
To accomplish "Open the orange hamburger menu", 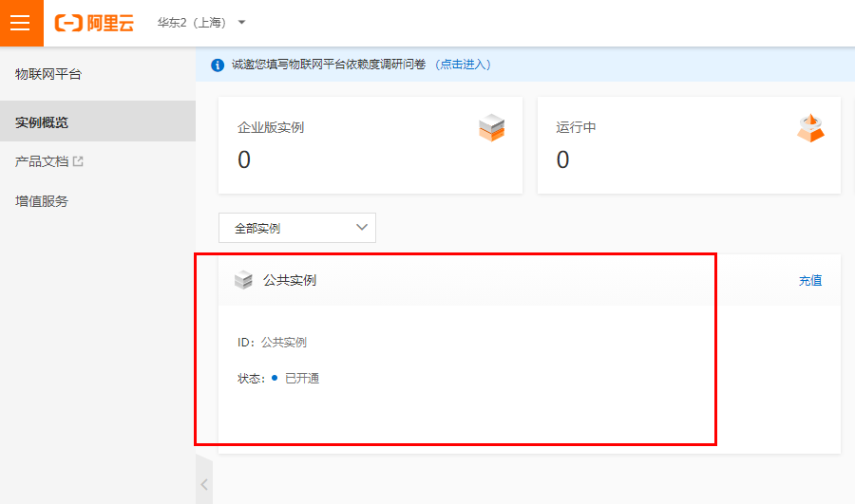I will click(21, 23).
